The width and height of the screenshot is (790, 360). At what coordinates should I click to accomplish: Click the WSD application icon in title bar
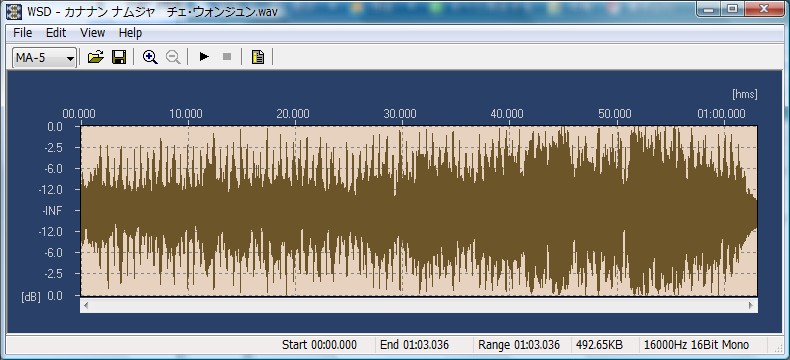(x=14, y=11)
